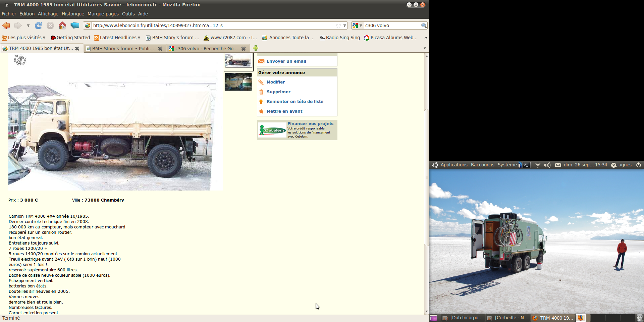Viewport: 644px width, 322px height.
Task: Click the Back arrow navigation icon
Action: click(x=6, y=25)
